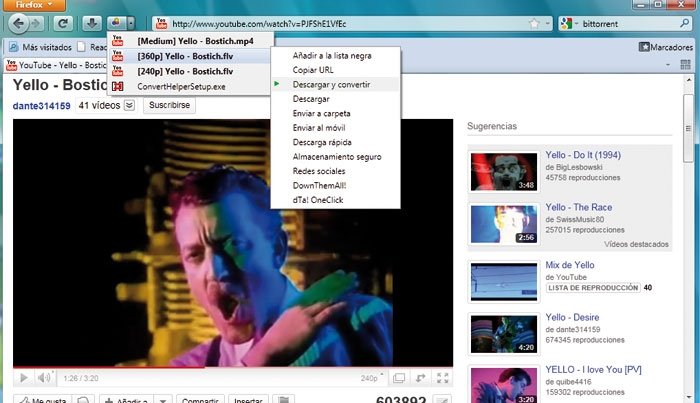Choose Almacenamiento seguro
The height and width of the screenshot is (403, 700).
click(x=335, y=157)
